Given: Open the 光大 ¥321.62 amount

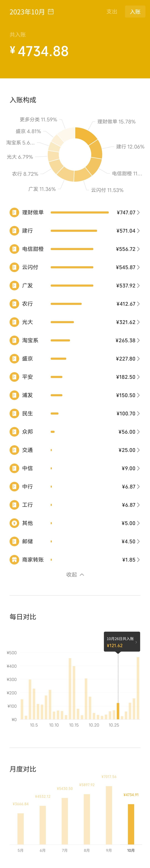Looking at the screenshot, I should 126,322.
